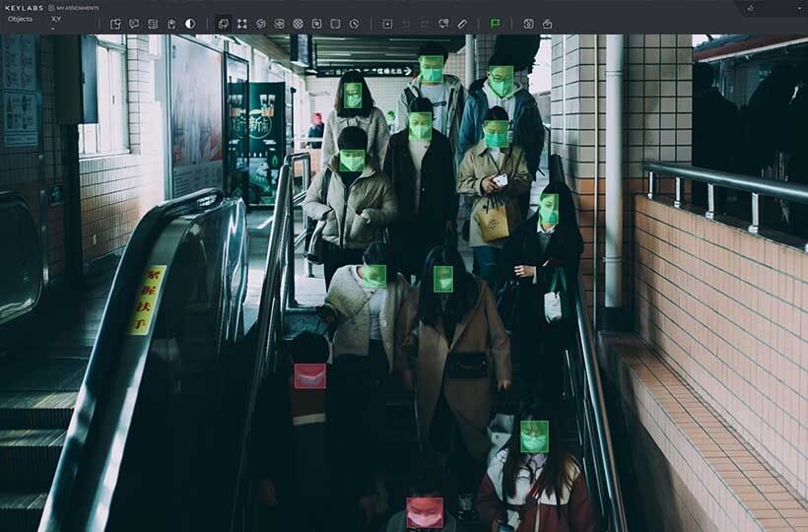Screen dimensions: 808x532
Task: Click the list panel icon in toolbar
Action: point(153,24)
